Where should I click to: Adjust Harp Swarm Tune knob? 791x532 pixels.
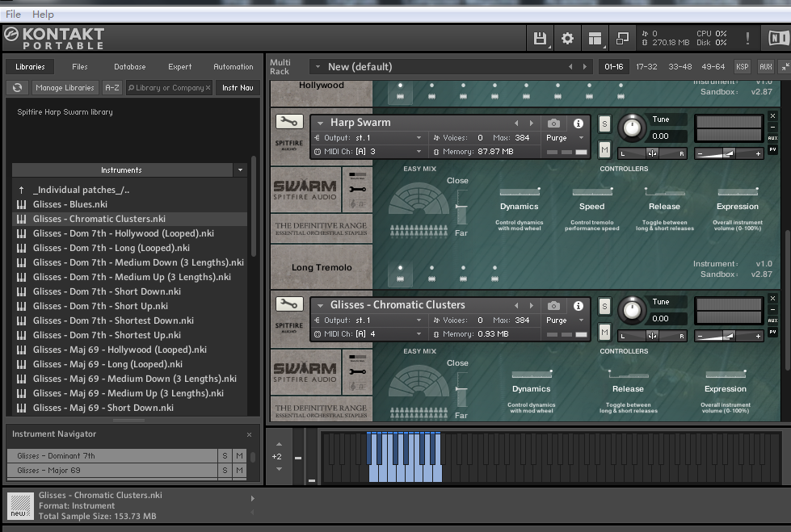631,128
